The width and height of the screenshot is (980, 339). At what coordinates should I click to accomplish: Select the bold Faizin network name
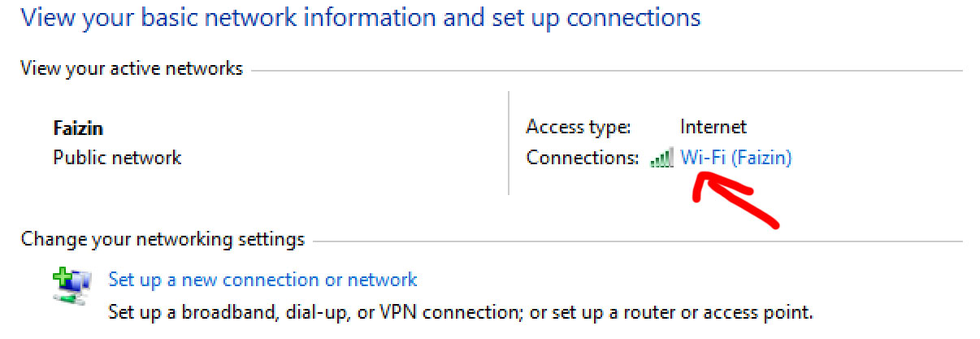click(x=78, y=128)
